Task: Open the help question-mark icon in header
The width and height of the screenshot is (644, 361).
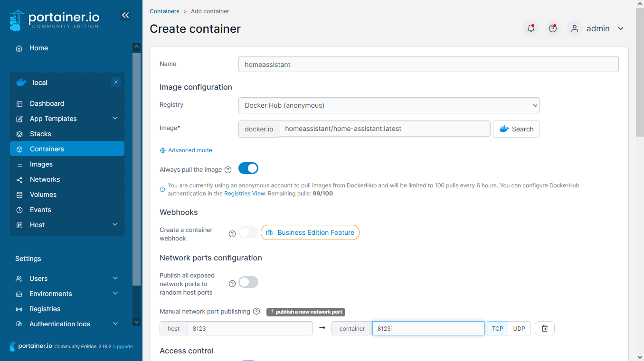Action: tap(552, 28)
